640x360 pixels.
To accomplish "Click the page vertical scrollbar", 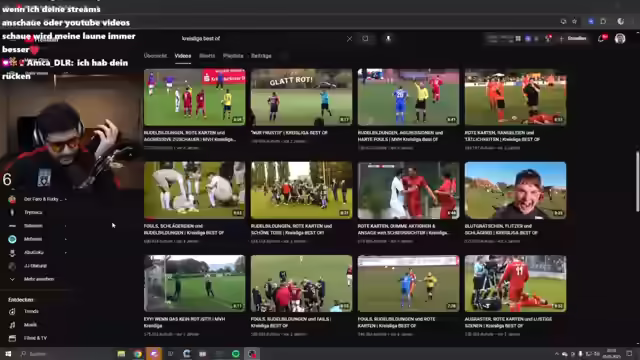I will coord(637,182).
